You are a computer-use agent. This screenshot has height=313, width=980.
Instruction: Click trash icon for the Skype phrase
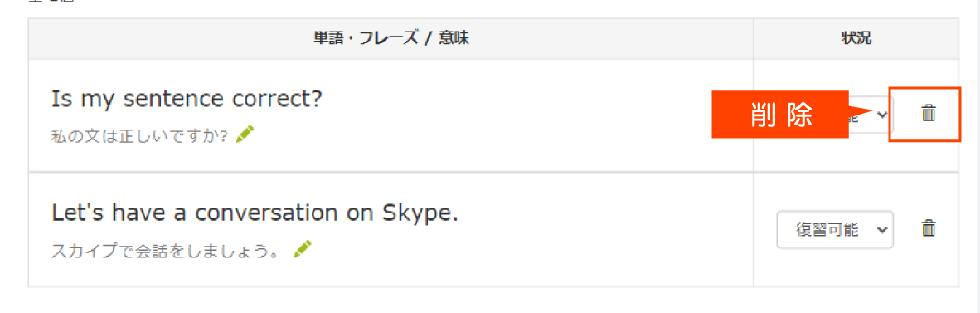click(x=929, y=227)
